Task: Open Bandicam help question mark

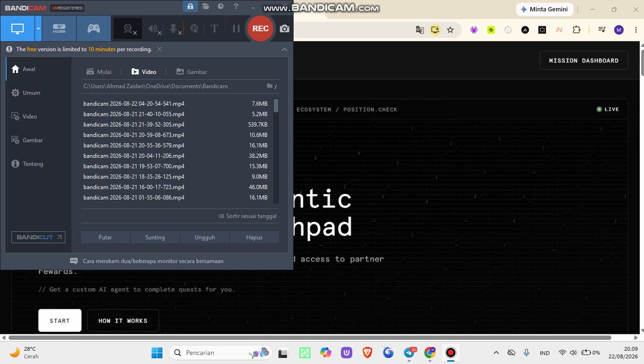Action: tap(236, 6)
